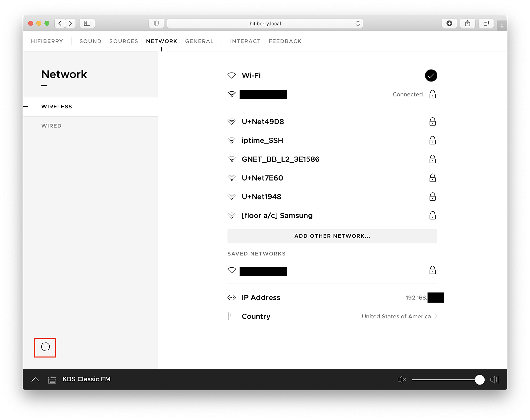
Task: Open the playlist icon next to KBS Classic FM
Action: point(52,379)
